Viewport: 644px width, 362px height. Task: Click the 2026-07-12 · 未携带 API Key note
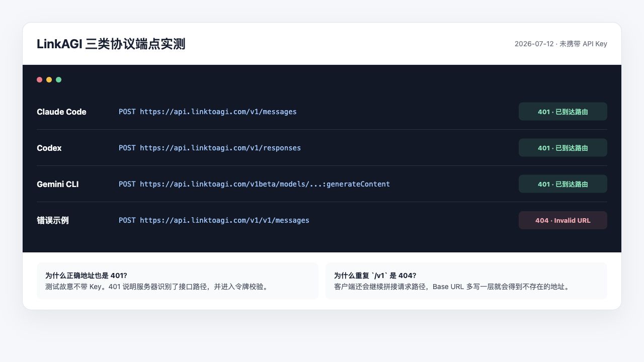pos(561,44)
